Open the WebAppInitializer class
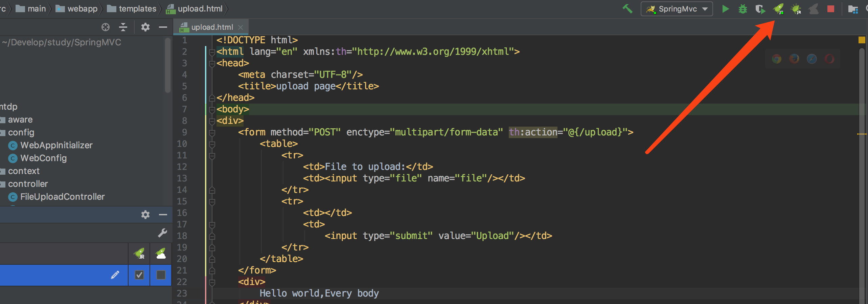This screenshot has width=868, height=304. (56, 145)
